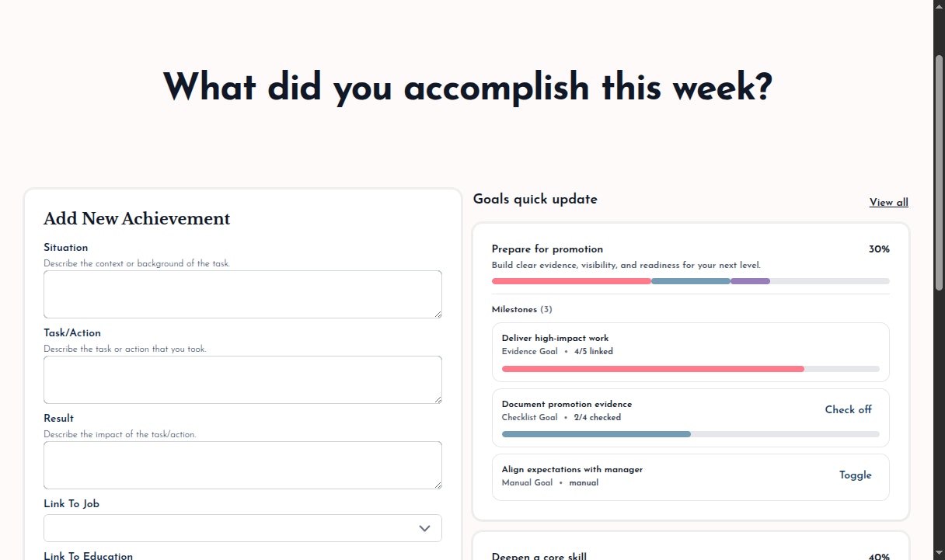Click the Situation textarea resize handle
This screenshot has width=945, height=560.
[x=438, y=314]
